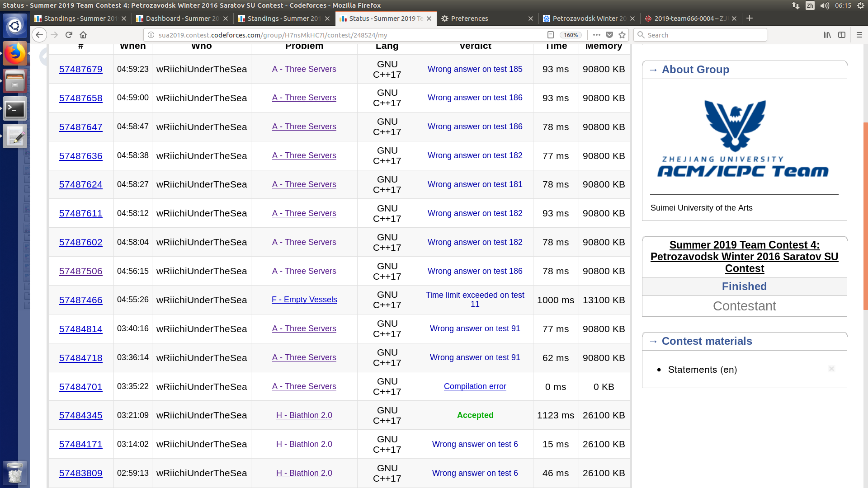Screen dimensions: 868x488
Task: Click the Firefox reload page icon
Action: pos(69,35)
